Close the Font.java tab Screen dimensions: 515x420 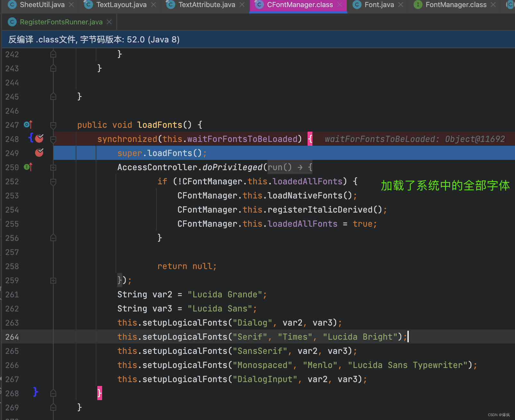[x=401, y=5]
